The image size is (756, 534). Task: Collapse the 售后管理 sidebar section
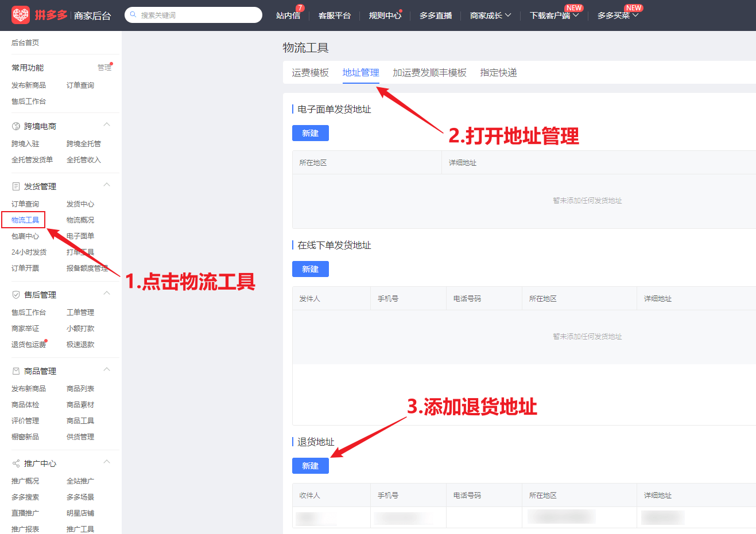pos(107,294)
